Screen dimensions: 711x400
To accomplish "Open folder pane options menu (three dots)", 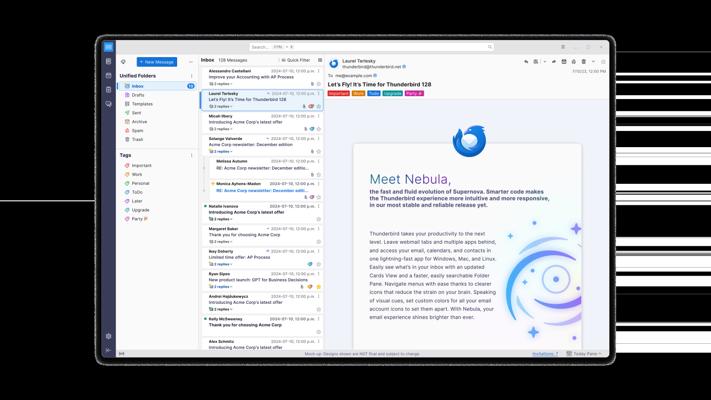I will [x=191, y=62].
